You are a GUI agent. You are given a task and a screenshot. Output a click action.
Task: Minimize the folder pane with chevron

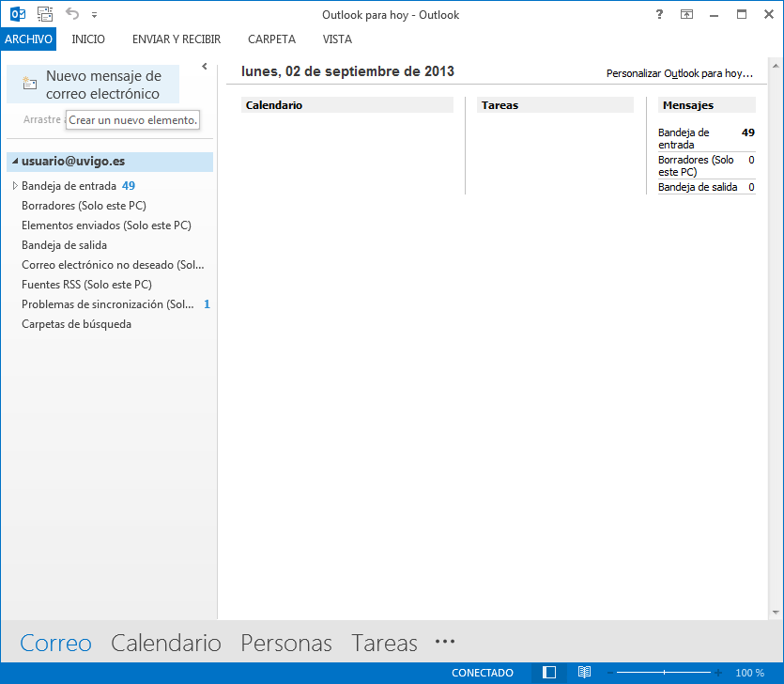pos(205,66)
